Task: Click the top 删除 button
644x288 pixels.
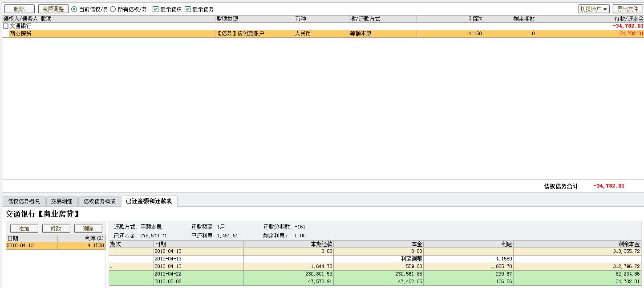Action: pyautogui.click(x=20, y=9)
